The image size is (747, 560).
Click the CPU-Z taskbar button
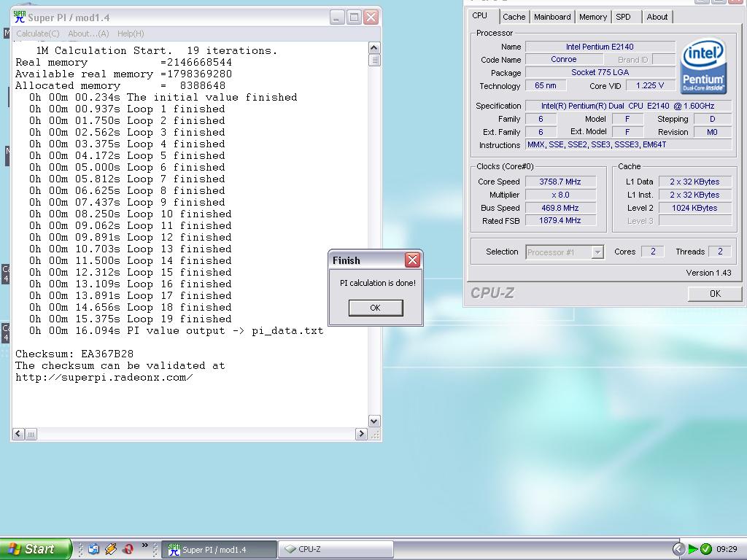tap(336, 550)
